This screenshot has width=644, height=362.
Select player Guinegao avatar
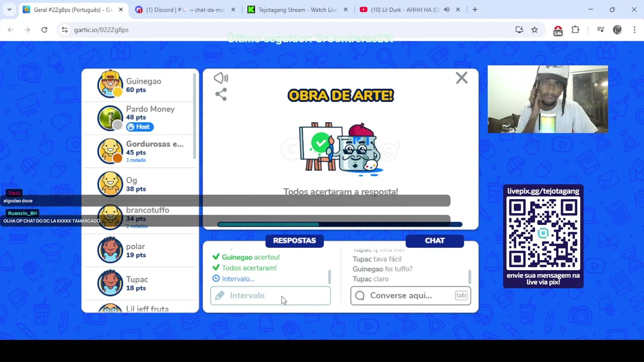[x=110, y=84]
